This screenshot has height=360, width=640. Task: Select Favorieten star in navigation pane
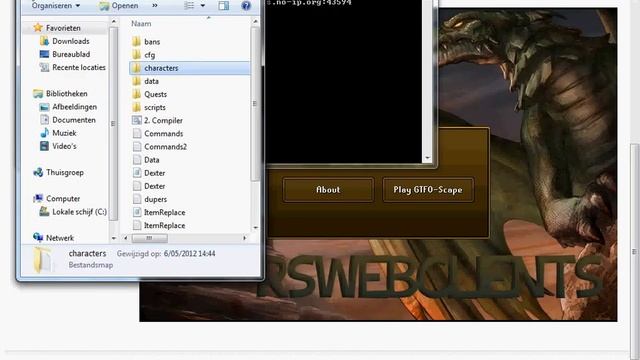point(38,28)
